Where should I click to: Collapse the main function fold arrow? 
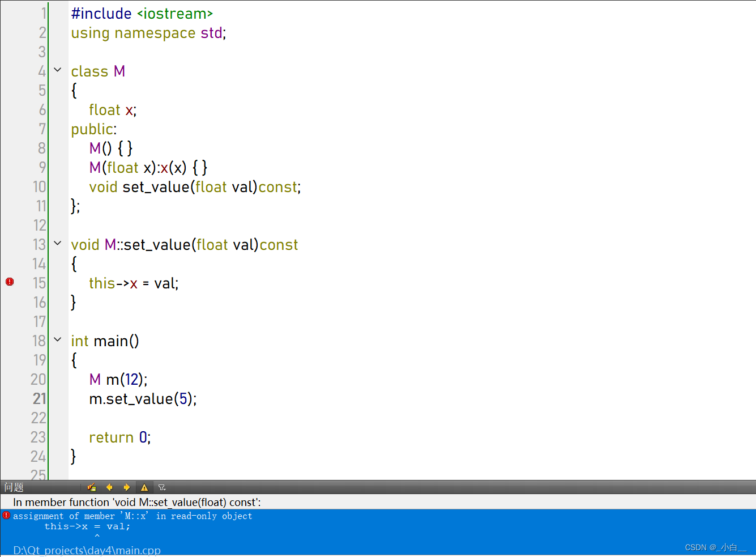58,340
